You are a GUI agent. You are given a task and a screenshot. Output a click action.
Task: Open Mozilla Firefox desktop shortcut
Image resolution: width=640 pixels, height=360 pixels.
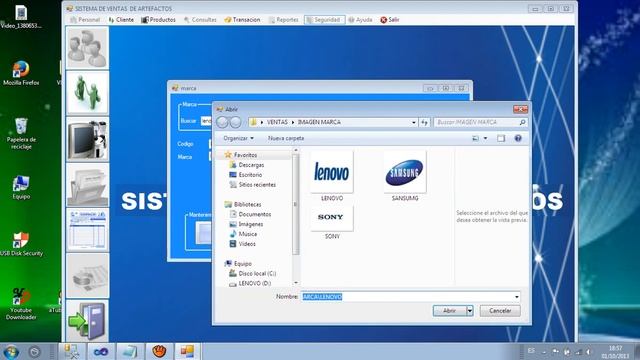coord(21,73)
